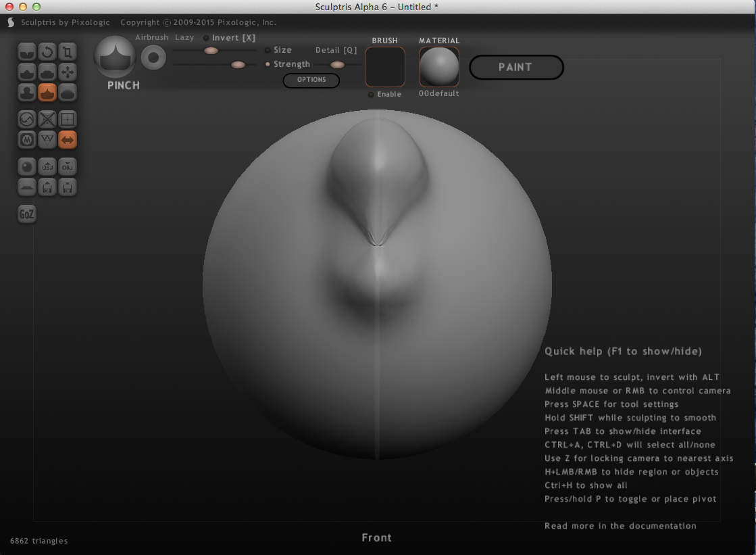
Task: Activate the Mask tool icon
Action: [27, 140]
